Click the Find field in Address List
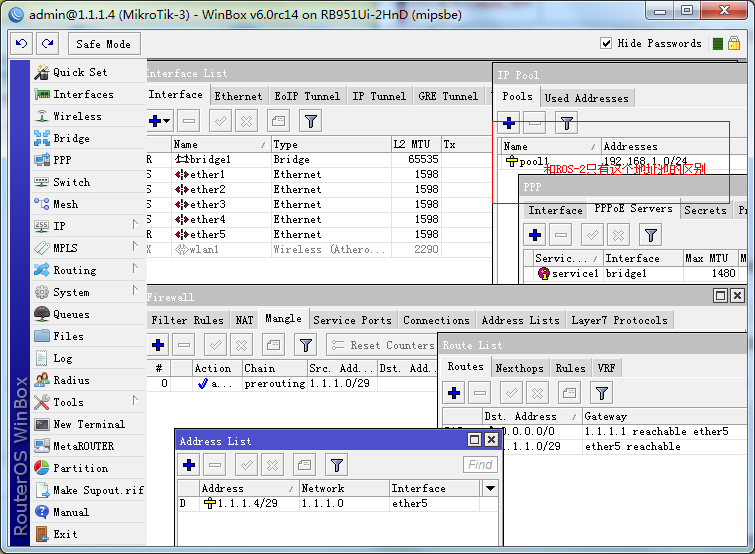Screen dimensions: 755x554 tap(480, 465)
